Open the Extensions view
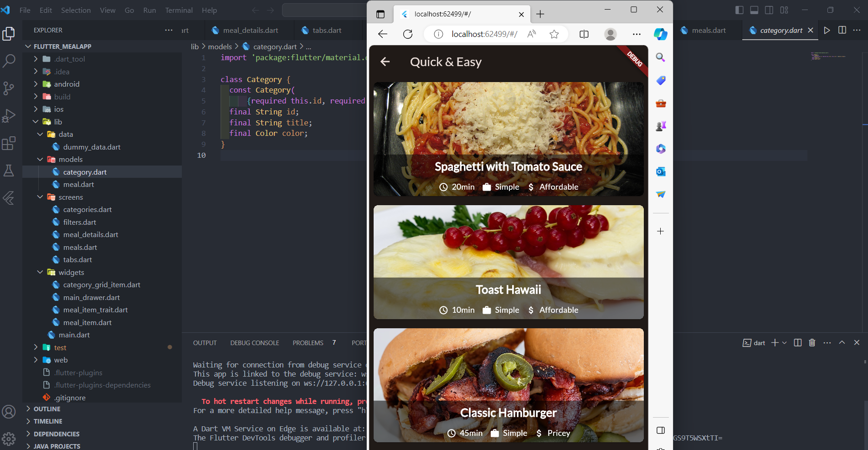 (9, 143)
